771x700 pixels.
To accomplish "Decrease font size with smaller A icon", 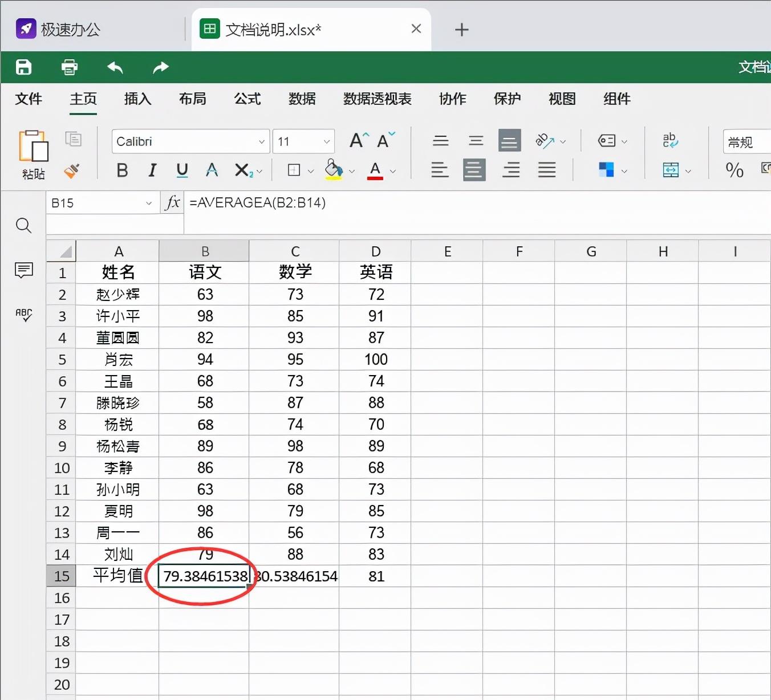I will (x=386, y=140).
